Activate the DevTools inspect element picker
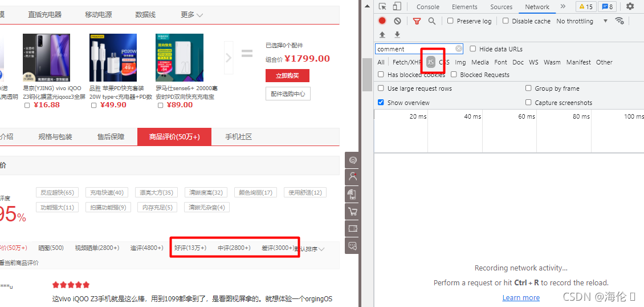 382,7
